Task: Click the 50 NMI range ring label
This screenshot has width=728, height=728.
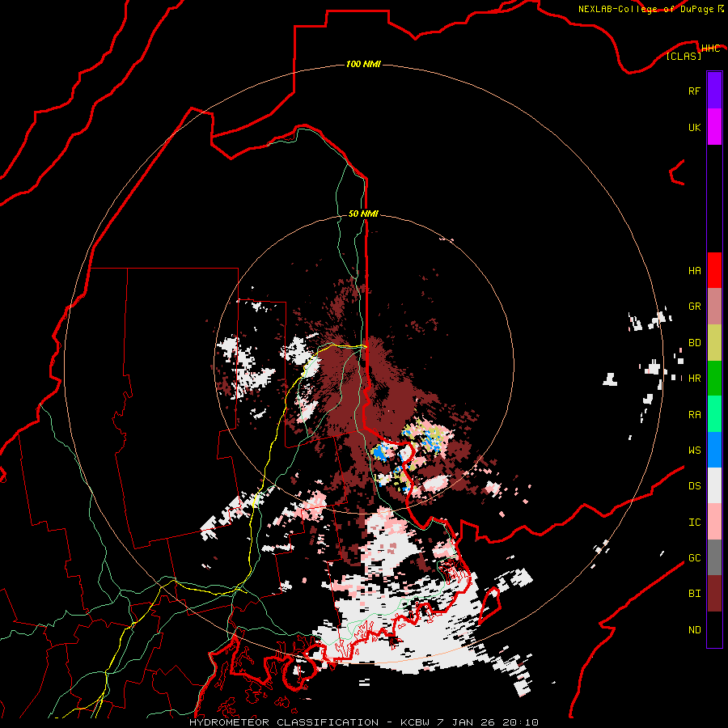Action: click(x=363, y=214)
